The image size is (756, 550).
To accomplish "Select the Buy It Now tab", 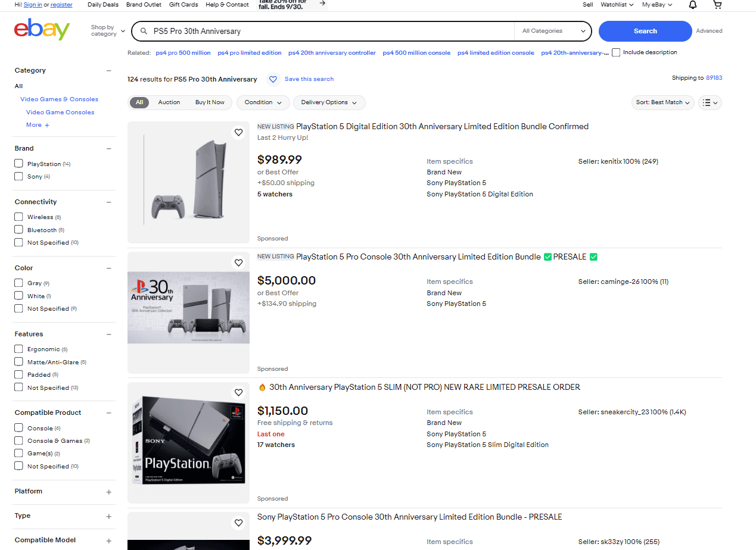I will (x=210, y=102).
